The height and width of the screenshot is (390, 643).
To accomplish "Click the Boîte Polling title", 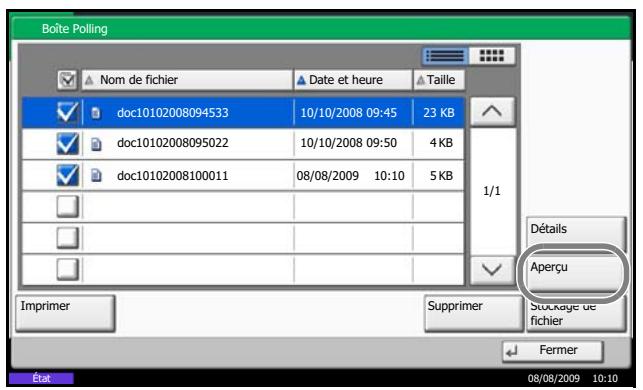I will tap(75, 29).
